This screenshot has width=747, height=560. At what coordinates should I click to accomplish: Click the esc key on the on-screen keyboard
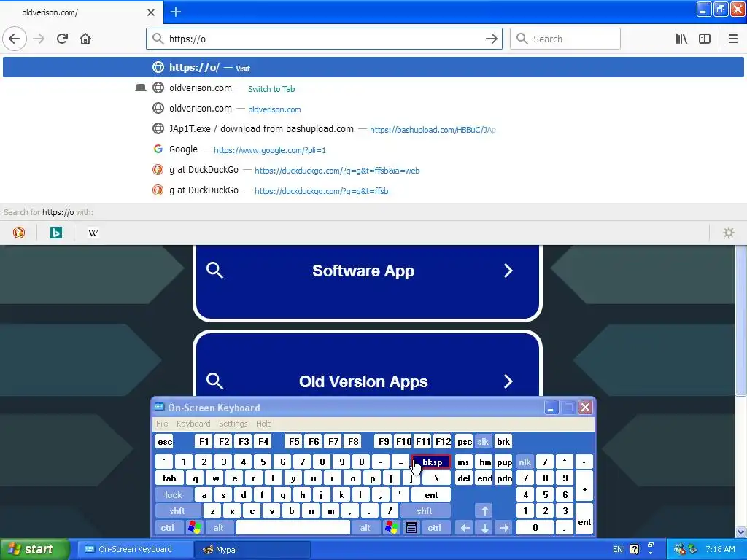click(x=165, y=442)
